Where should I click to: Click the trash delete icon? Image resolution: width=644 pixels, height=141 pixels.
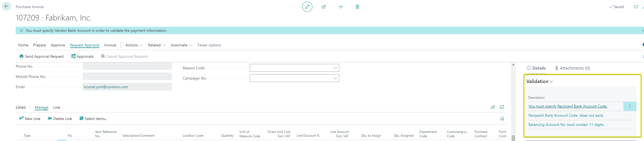click(x=357, y=7)
